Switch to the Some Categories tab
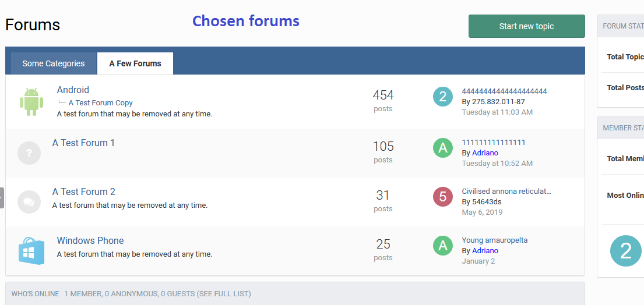 pos(54,63)
